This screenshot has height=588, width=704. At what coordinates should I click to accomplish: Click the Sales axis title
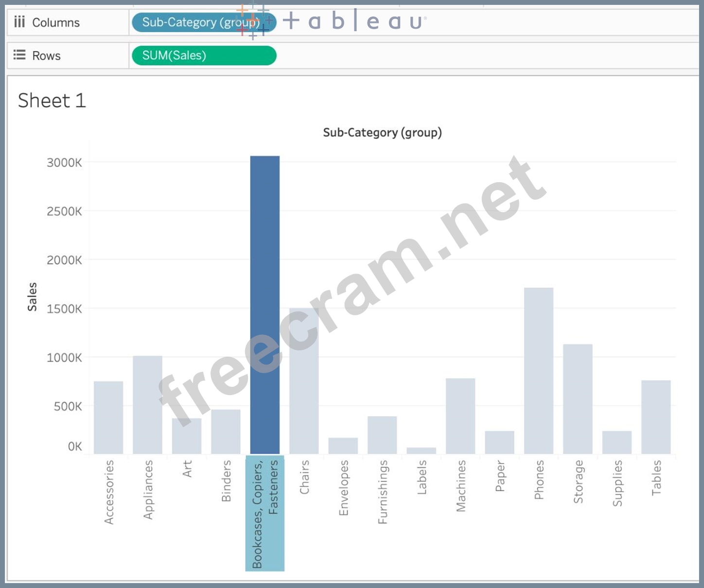[x=32, y=294]
